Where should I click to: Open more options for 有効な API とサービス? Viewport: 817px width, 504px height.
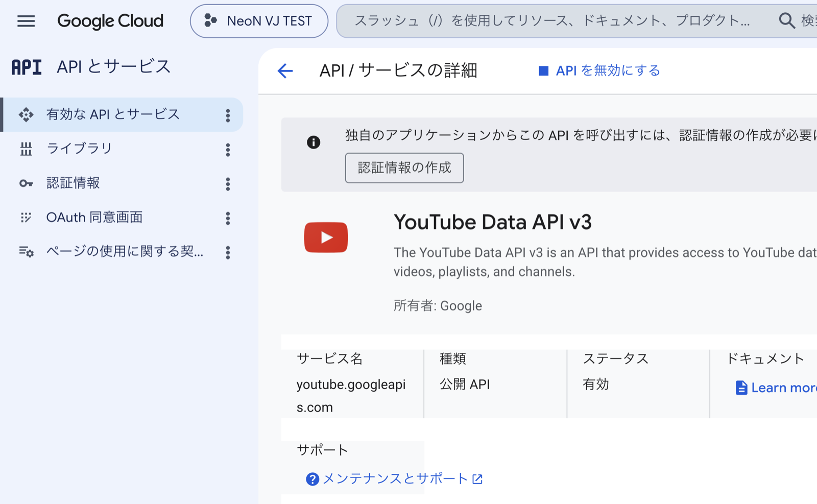tap(228, 115)
